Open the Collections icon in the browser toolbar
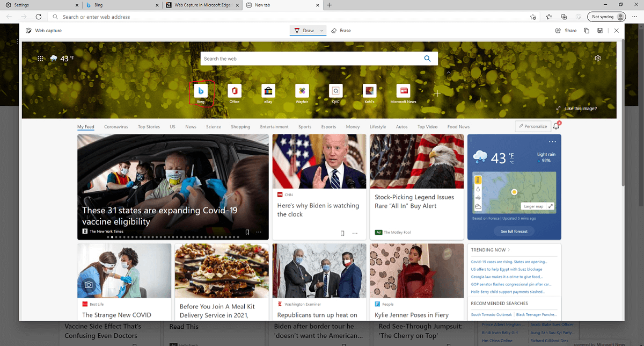The height and width of the screenshot is (346, 644). 563,17
